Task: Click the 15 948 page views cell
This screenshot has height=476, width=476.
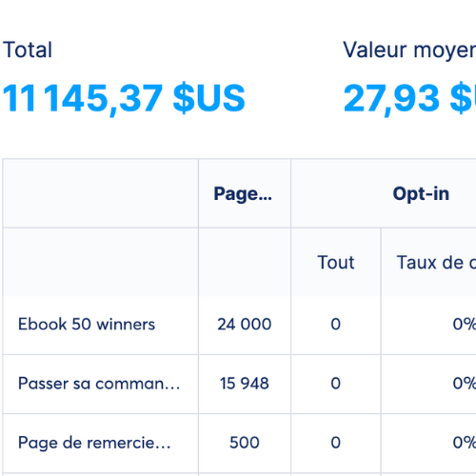Action: [245, 384]
